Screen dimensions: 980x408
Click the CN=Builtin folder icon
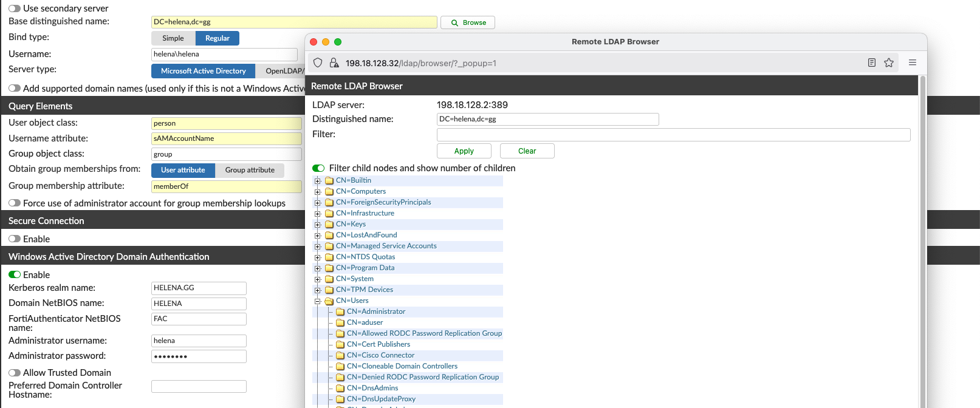[329, 181]
